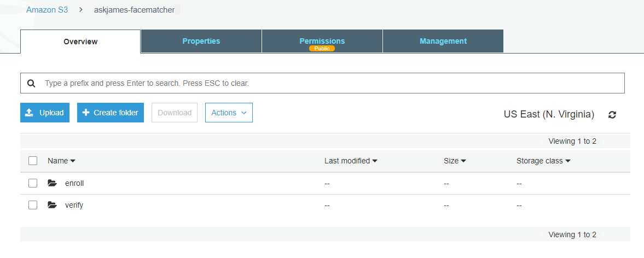Screen dimensions: 644x258
Task: Tick the checkbox for enroll folder
Action: pos(33,183)
